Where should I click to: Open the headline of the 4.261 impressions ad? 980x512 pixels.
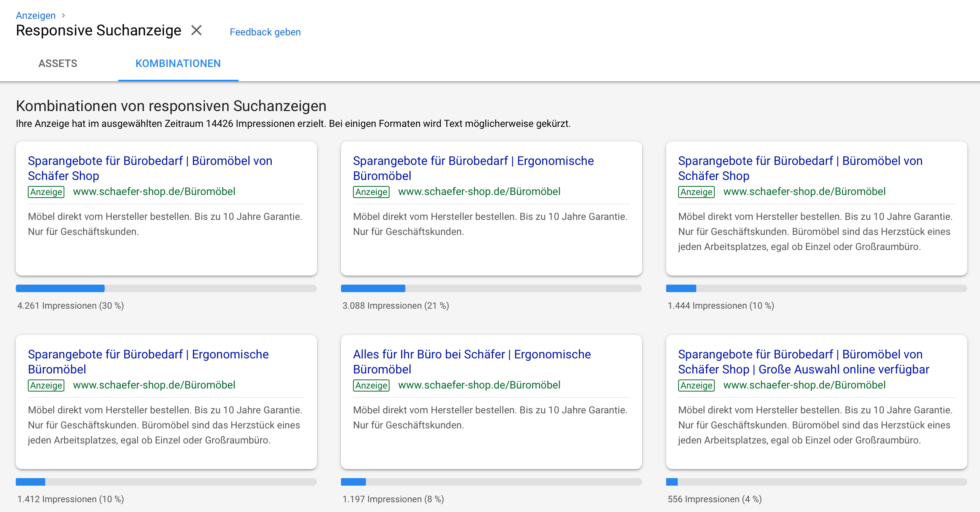pos(150,168)
